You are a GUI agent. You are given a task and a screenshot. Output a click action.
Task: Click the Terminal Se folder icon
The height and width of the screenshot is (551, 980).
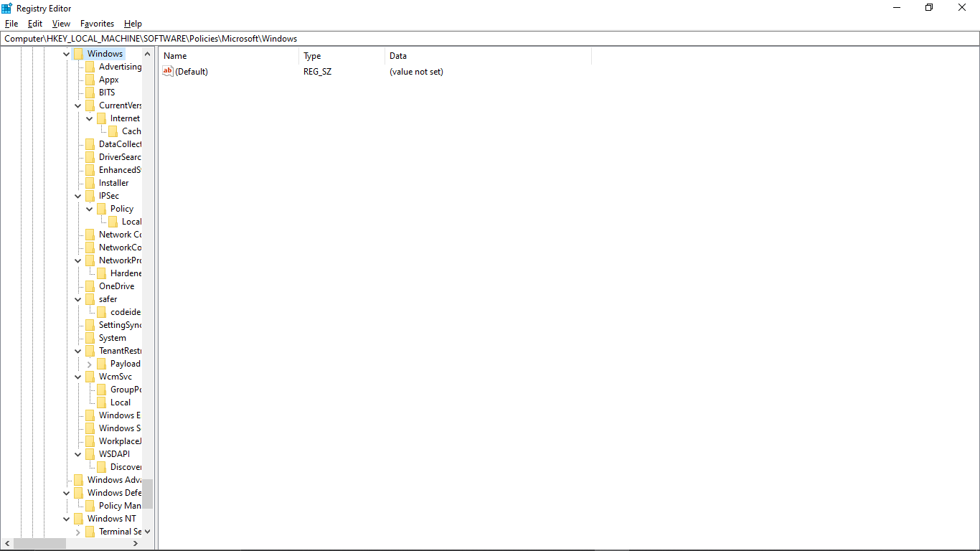click(x=90, y=532)
